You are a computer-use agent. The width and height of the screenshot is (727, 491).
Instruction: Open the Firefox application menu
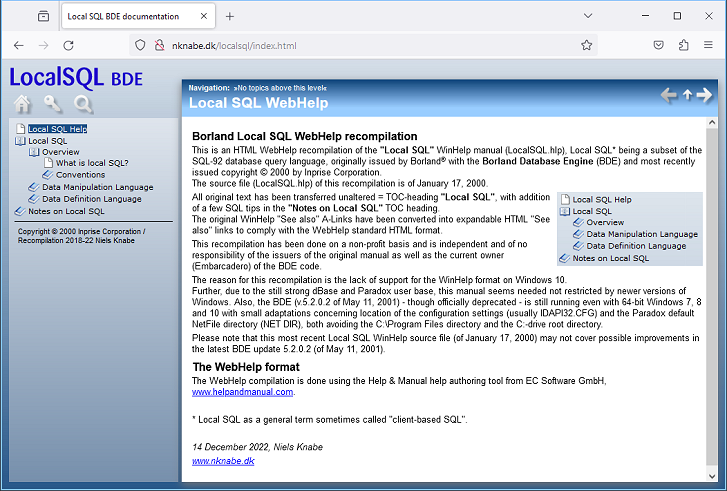point(708,45)
